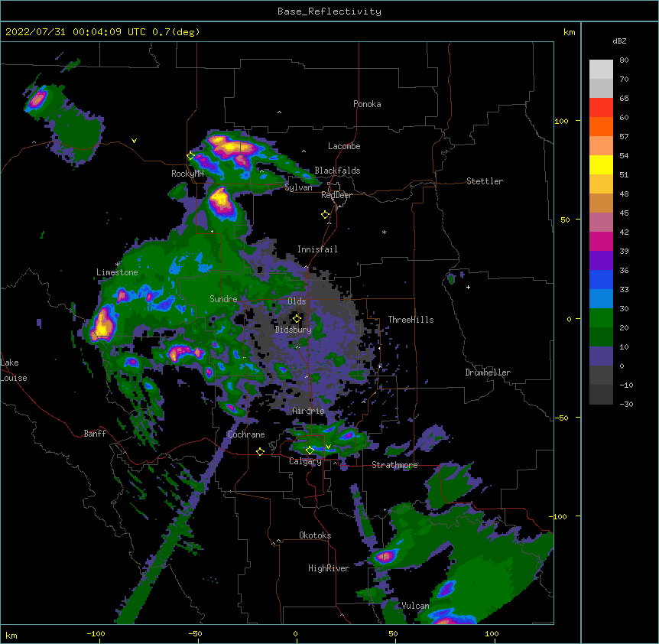
Task: Click the yellow V marker northeast of Calgary
Action: click(328, 447)
